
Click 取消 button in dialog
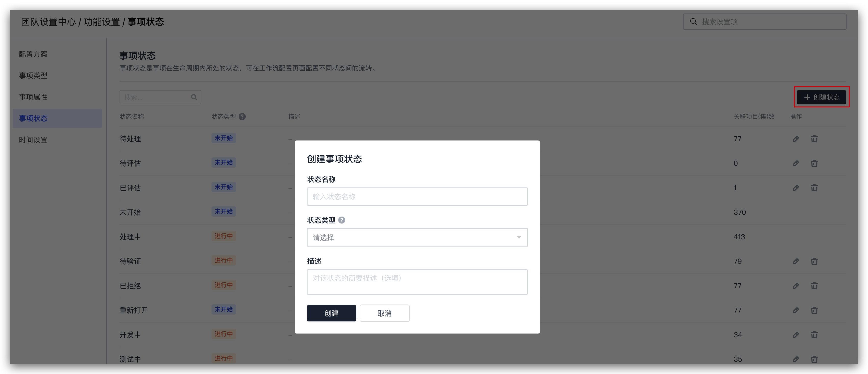[384, 313]
